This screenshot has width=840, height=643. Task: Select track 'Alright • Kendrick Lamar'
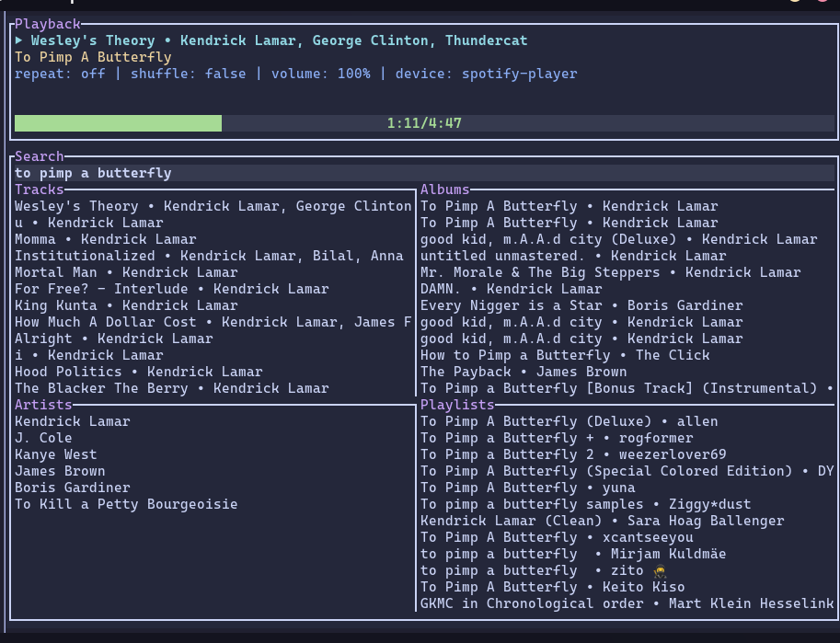pyautogui.click(x=113, y=339)
